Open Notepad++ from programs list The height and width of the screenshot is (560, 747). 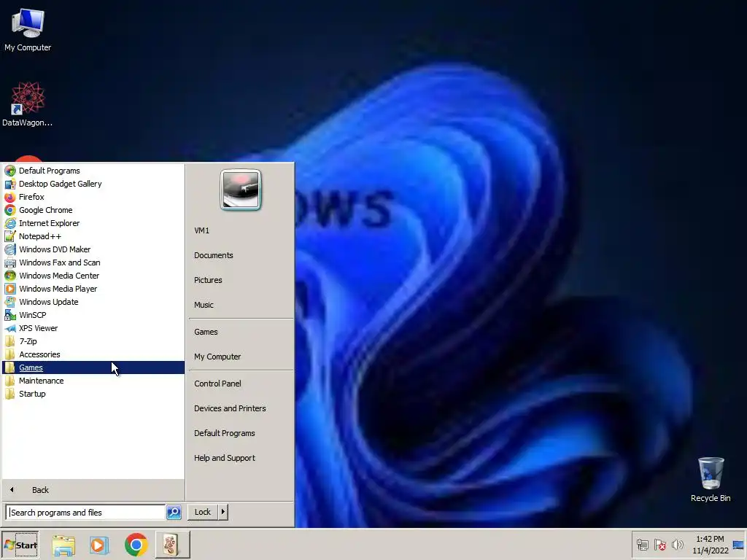93,236
